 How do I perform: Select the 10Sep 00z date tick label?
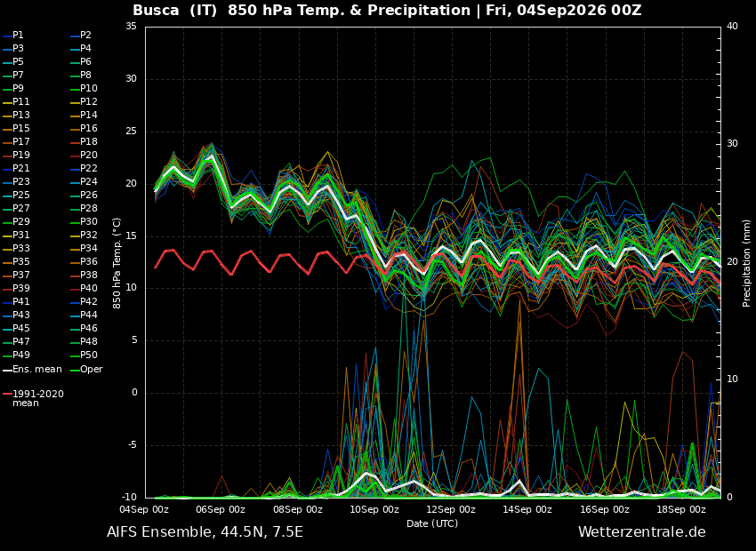click(374, 509)
